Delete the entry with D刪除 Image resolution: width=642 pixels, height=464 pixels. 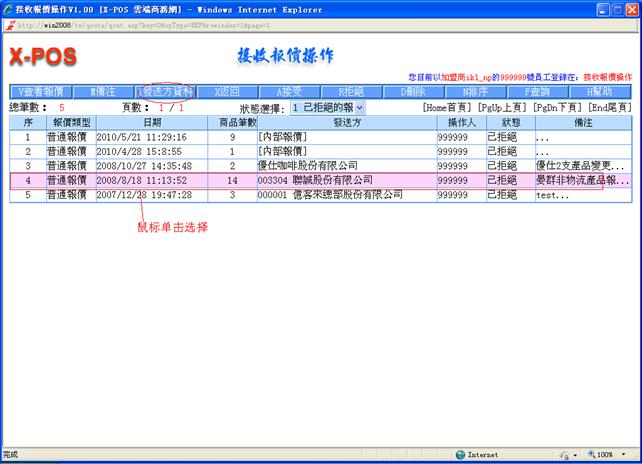click(x=414, y=91)
